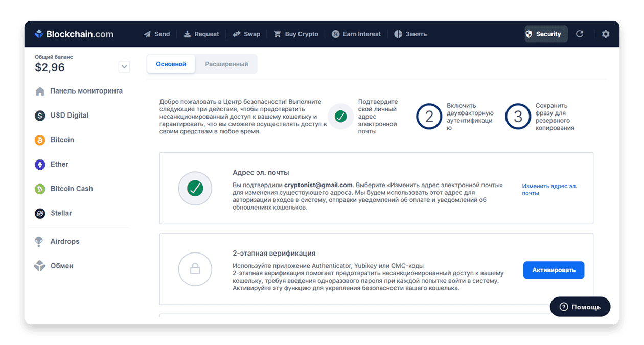Switch to the Основной tab
This screenshot has height=345, width=644.
tap(171, 64)
